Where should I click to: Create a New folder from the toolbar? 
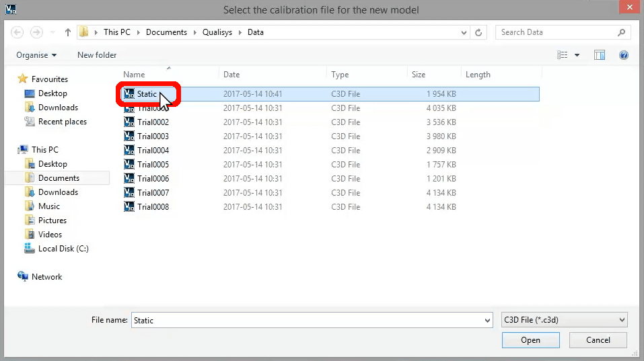97,55
